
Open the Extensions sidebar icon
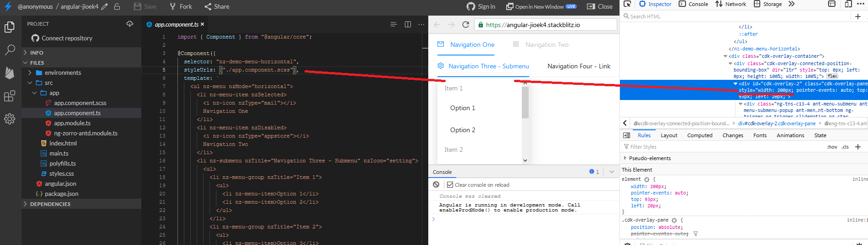tap(10, 96)
